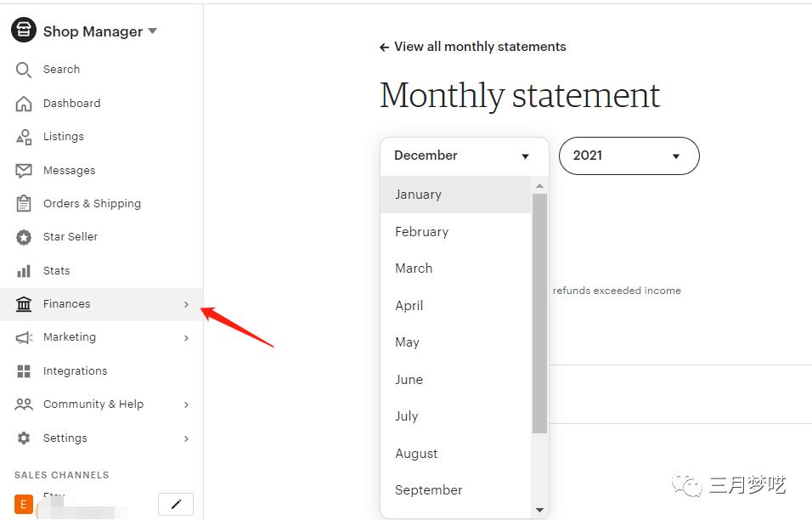Click the Search magnifier icon
Viewport: 812px width, 520px height.
click(x=24, y=70)
